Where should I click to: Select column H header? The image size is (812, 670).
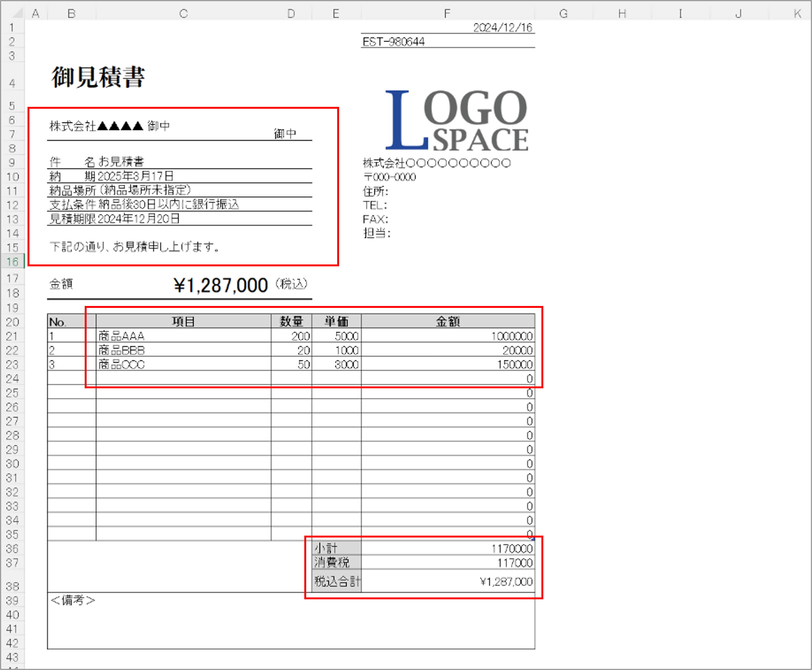click(x=622, y=14)
